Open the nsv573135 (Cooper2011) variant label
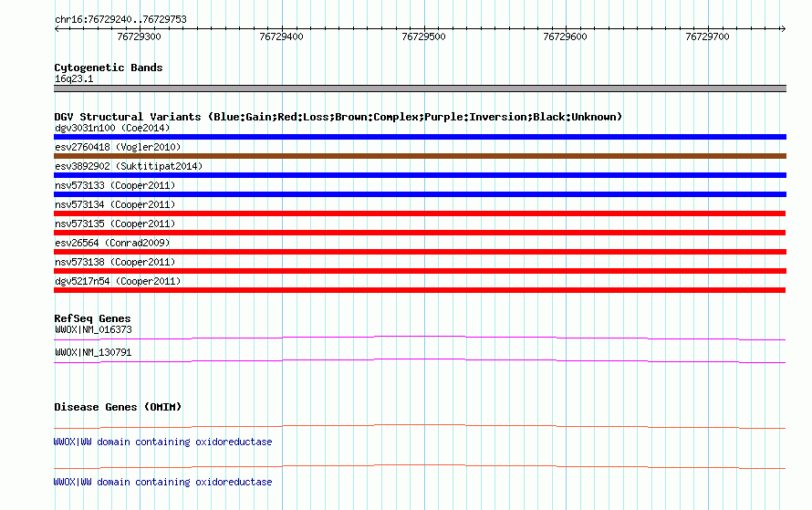Image resolution: width=812 pixels, height=510 pixels. click(115, 224)
